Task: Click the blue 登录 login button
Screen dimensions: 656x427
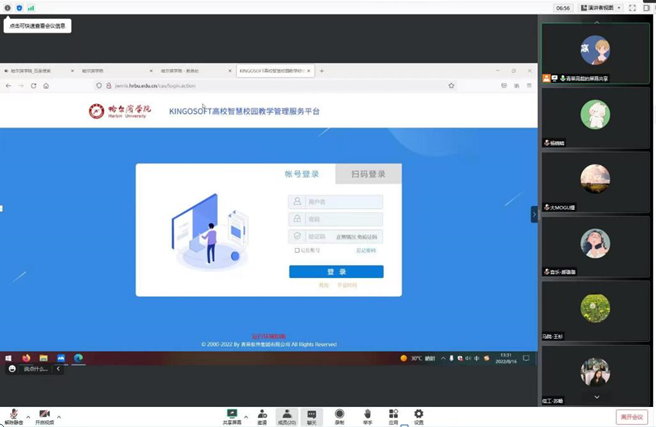Action: point(336,271)
